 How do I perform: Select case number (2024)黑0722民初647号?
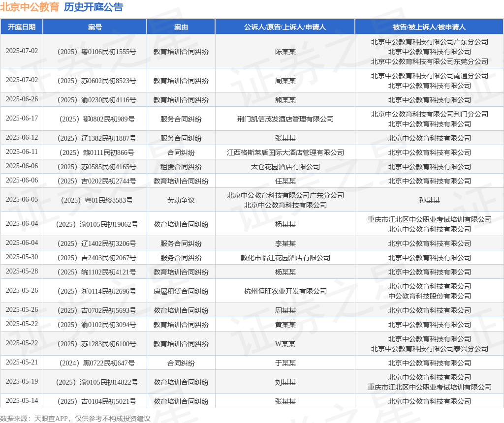point(97,363)
